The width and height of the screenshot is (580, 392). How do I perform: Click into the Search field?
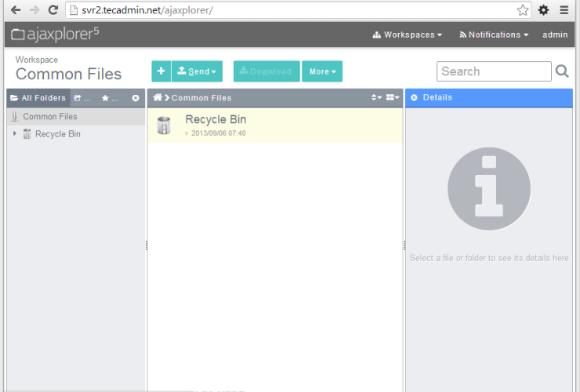pos(494,71)
